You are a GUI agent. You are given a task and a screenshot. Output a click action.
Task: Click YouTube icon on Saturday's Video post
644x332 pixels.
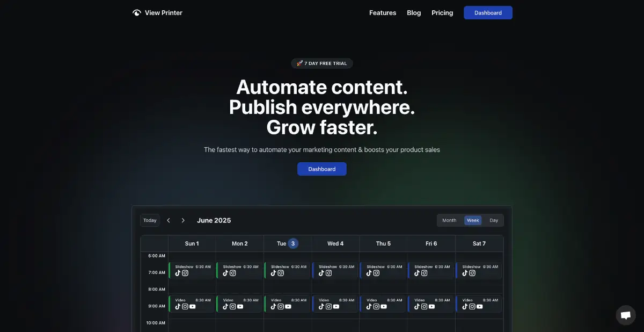[479, 307]
